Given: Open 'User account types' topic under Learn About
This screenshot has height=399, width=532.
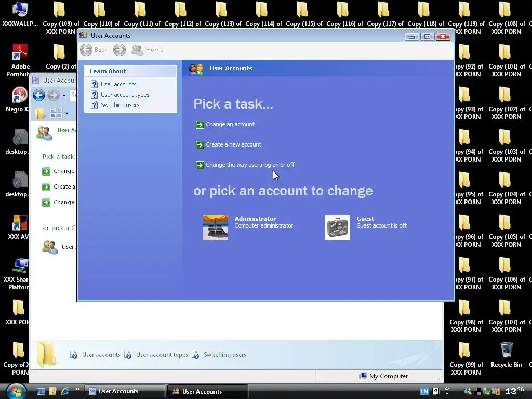Looking at the screenshot, I should tap(125, 95).
